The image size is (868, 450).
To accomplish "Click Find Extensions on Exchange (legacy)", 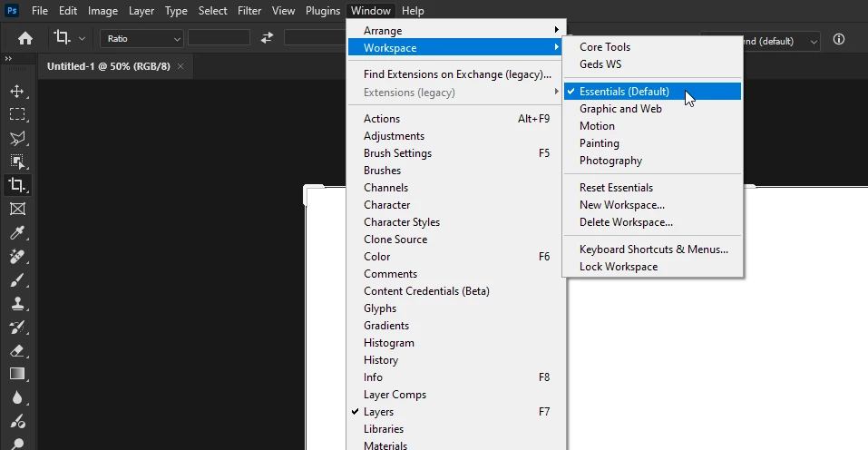I will [457, 74].
